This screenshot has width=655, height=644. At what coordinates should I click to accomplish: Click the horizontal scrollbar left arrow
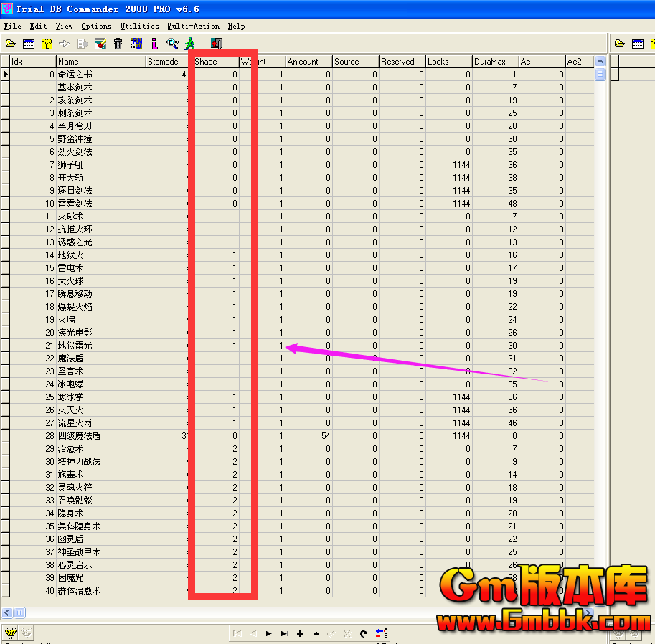6,613
